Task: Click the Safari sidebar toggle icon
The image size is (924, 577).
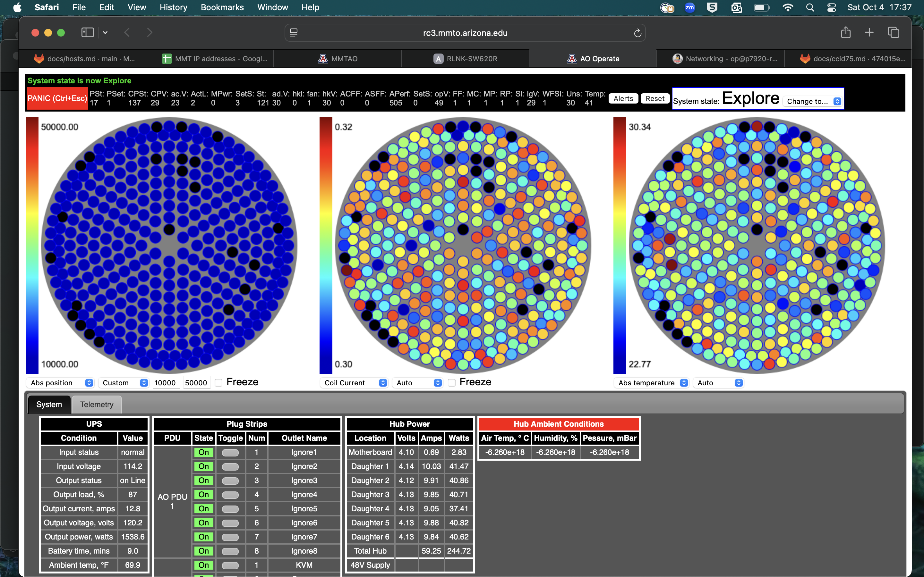Action: click(88, 33)
